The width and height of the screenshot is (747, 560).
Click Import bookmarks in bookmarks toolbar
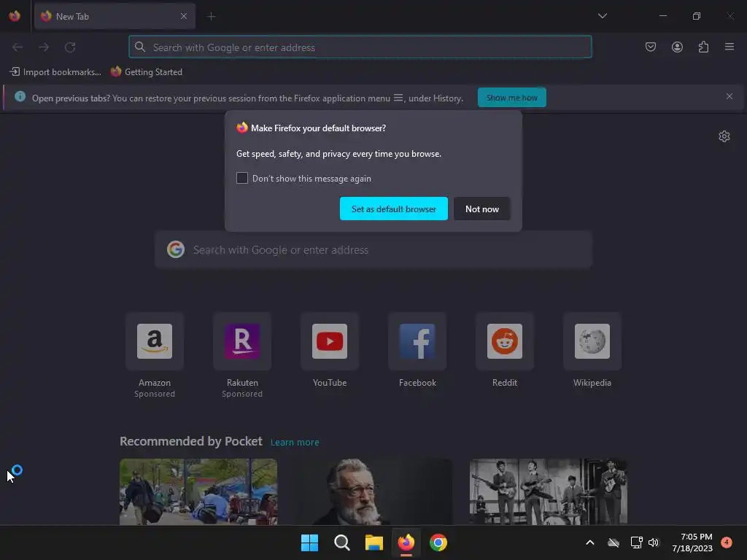coord(55,72)
